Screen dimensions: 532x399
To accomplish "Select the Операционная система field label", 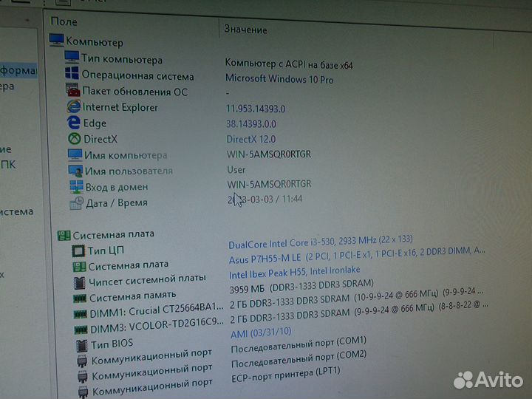I will point(137,75).
